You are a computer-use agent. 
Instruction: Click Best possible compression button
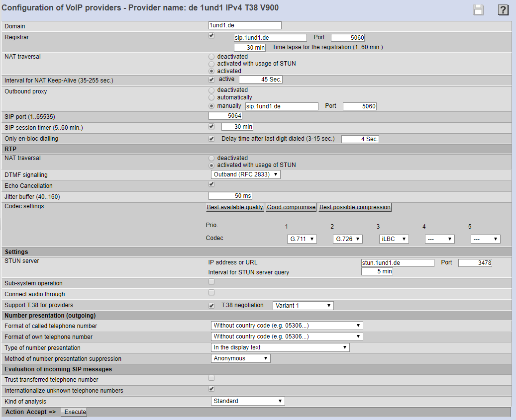click(355, 207)
